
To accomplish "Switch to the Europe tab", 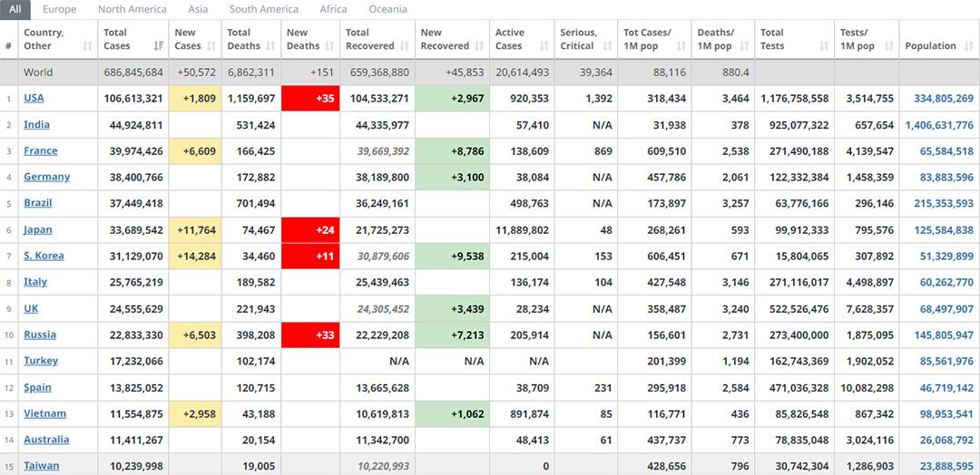I will (x=60, y=9).
